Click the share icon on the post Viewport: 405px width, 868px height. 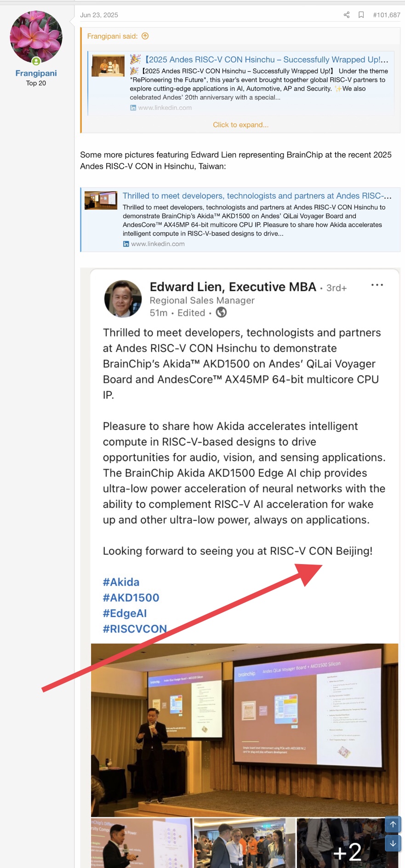(347, 15)
